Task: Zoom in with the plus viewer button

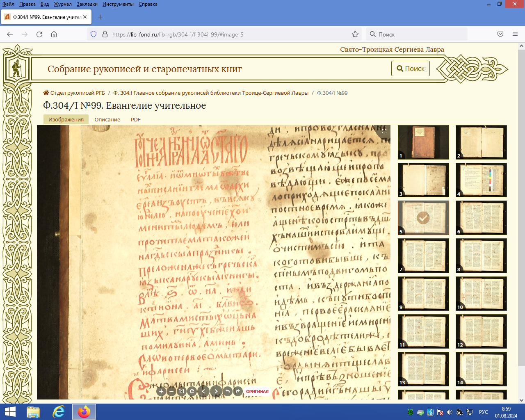Action: [x=161, y=391]
